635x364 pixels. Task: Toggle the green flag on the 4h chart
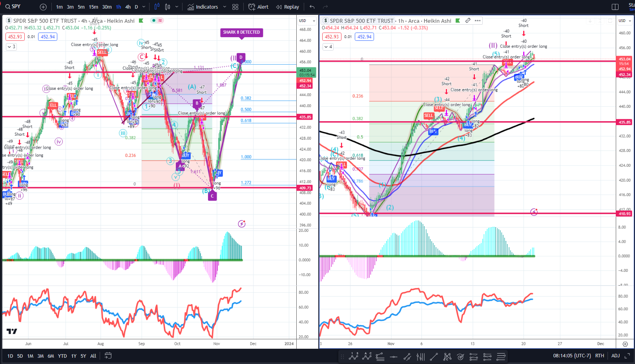point(141,21)
